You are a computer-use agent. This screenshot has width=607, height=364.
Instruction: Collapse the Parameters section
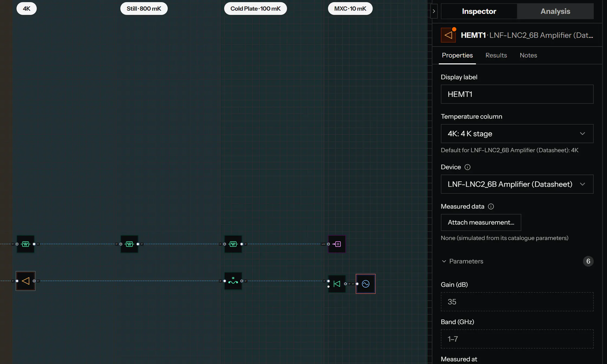[463, 261]
